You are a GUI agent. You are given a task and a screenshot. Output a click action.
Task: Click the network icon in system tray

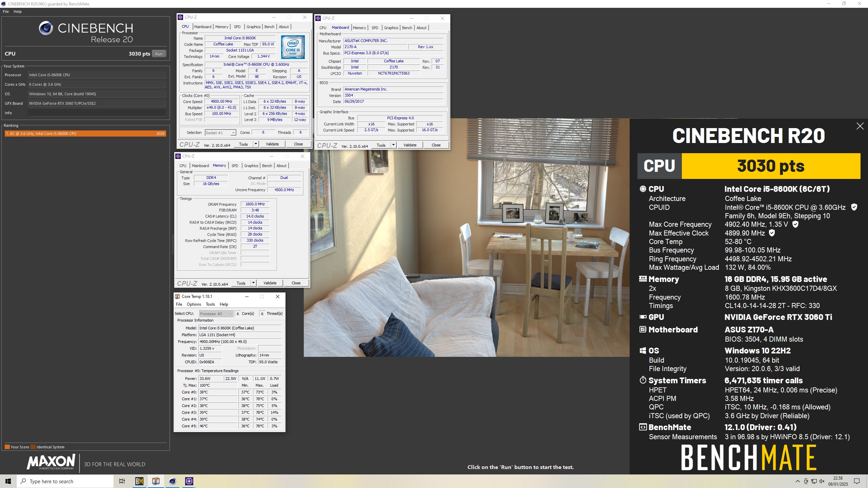(x=814, y=481)
